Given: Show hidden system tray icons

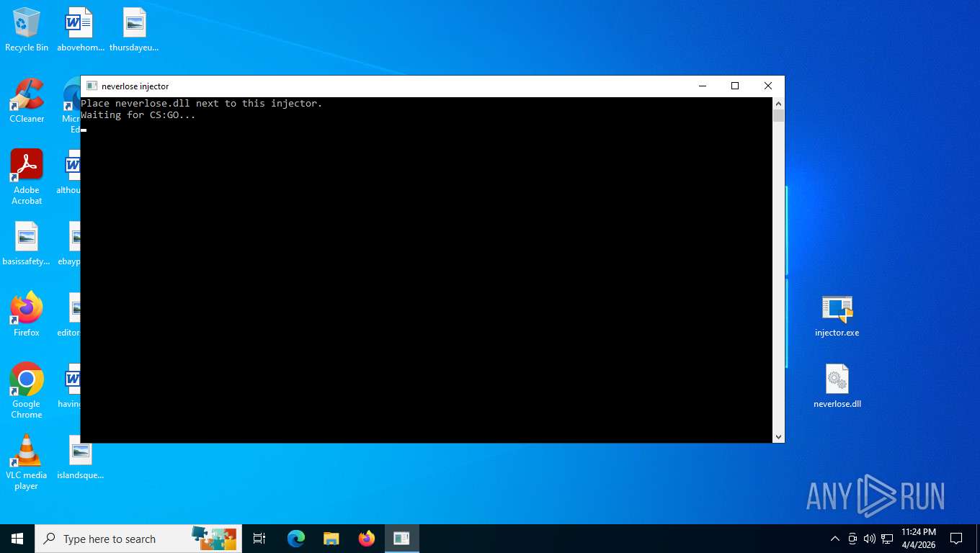Looking at the screenshot, I should click(x=834, y=539).
